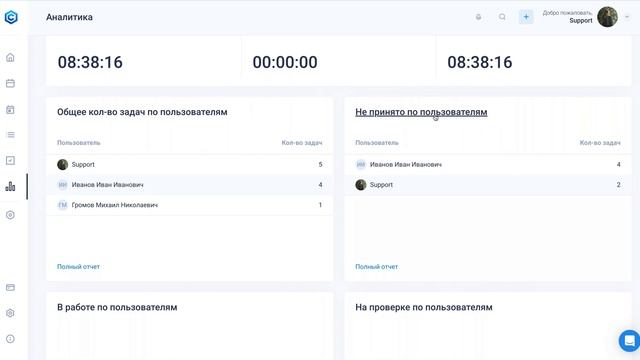
Task: Open the home icon in the sidebar
Action: [x=10, y=58]
